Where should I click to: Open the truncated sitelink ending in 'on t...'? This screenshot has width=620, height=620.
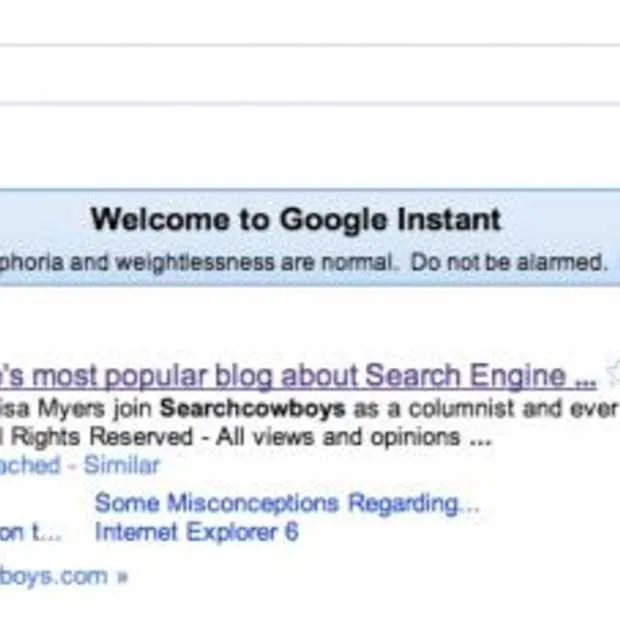tap(30, 532)
